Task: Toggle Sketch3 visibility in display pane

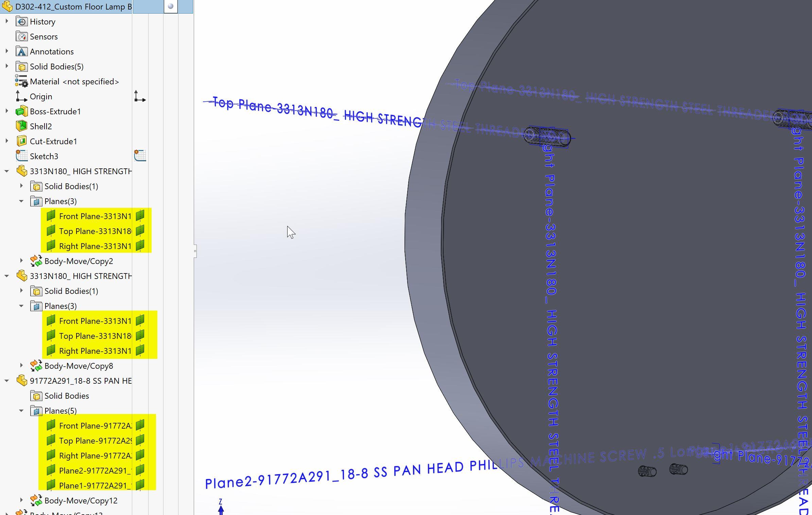Action: pos(140,156)
